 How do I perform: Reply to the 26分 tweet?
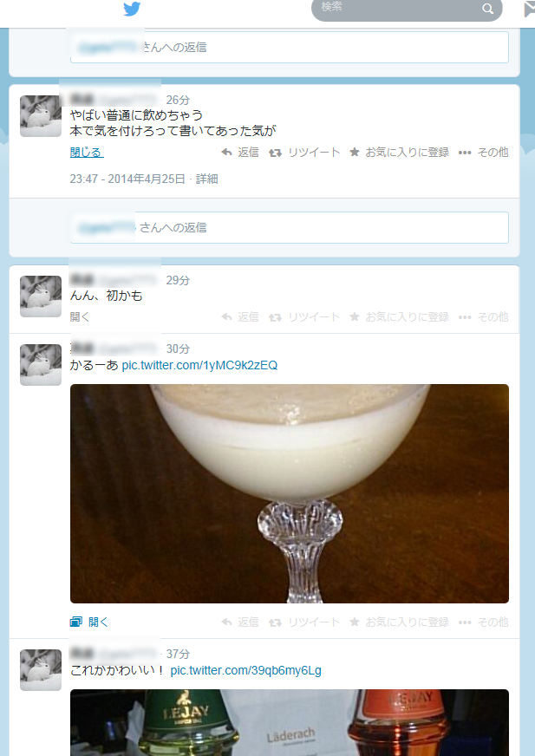(240, 153)
